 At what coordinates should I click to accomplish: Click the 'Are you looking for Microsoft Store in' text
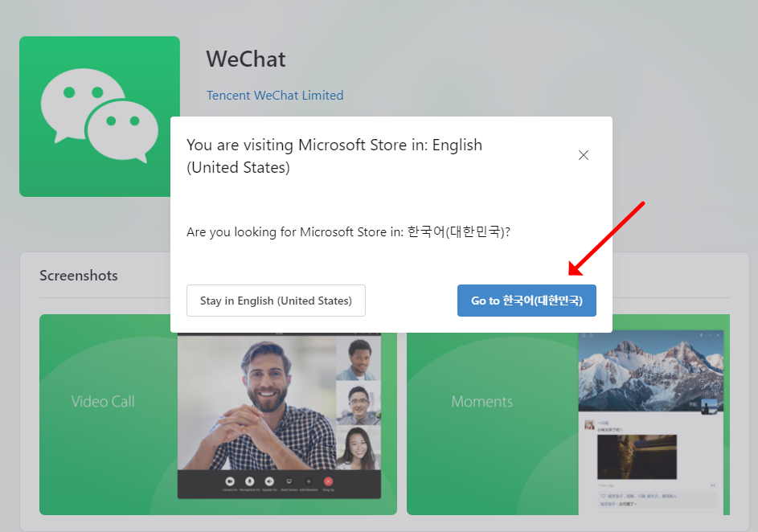[349, 232]
